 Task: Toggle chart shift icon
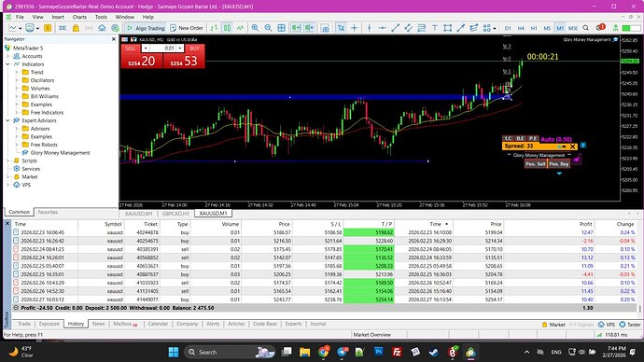point(309,28)
